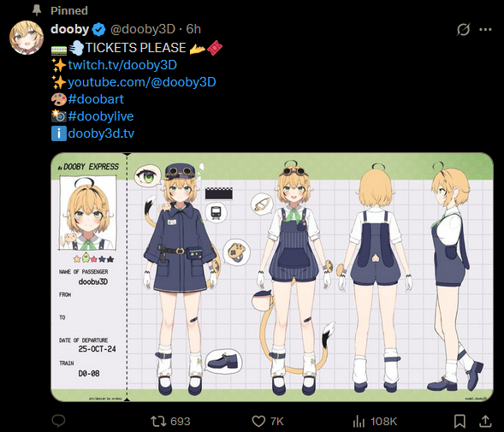Like the post with heart icon
The width and height of the screenshot is (504, 432).
coord(258,421)
